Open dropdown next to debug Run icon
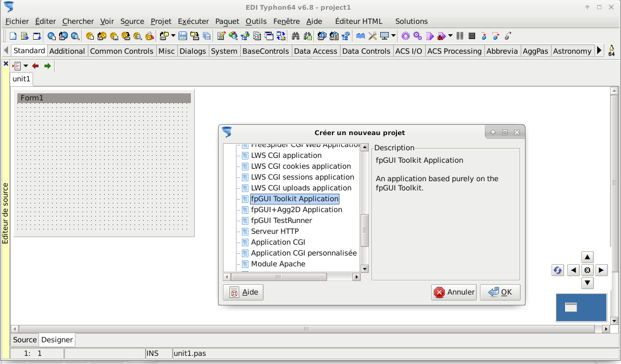This screenshot has width=621, height=364. (x=450, y=36)
